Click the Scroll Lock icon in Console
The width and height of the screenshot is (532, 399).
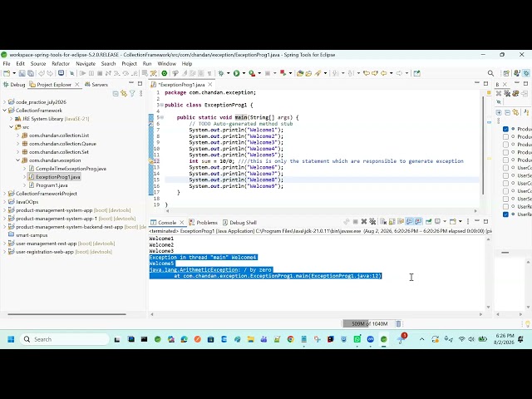tap(392, 222)
